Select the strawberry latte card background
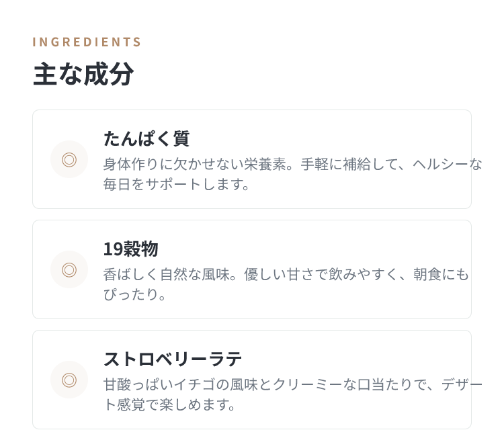This screenshot has width=504, height=430. click(252, 380)
